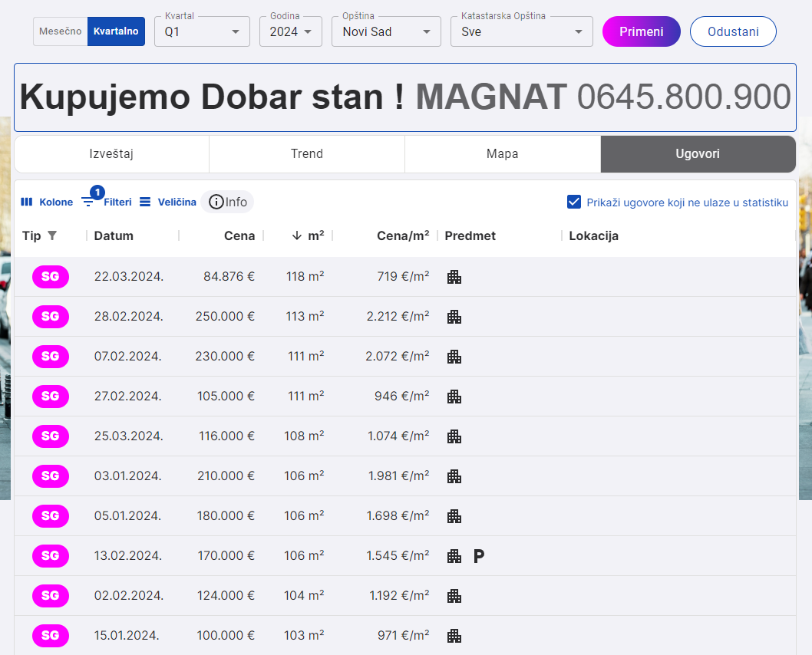Click the Odustani button

pyautogui.click(x=733, y=31)
